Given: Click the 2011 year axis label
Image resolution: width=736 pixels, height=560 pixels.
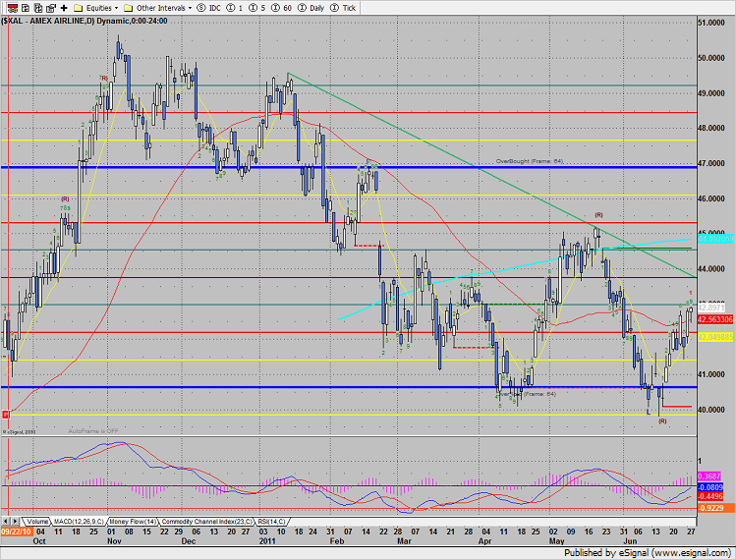Looking at the screenshot, I should [267, 540].
